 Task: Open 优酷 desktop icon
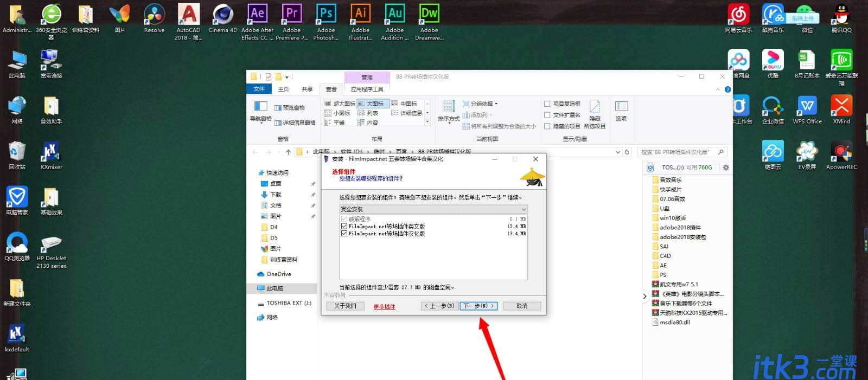tap(773, 64)
